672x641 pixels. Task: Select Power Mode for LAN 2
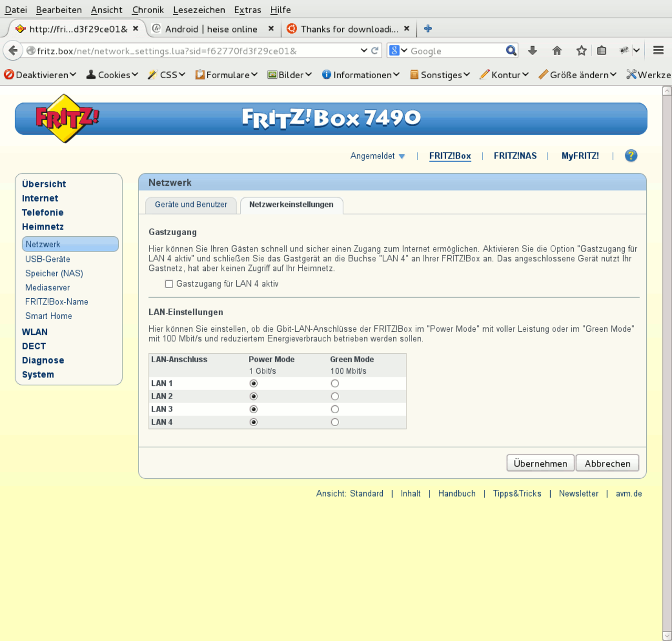click(x=254, y=396)
